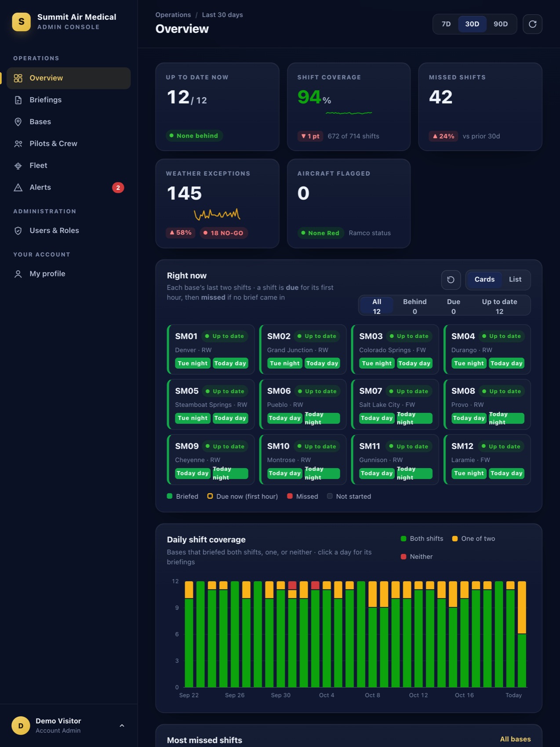Image resolution: width=560 pixels, height=747 pixels.
Task: Click SM12's Tue night shift tag
Action: [x=469, y=473]
